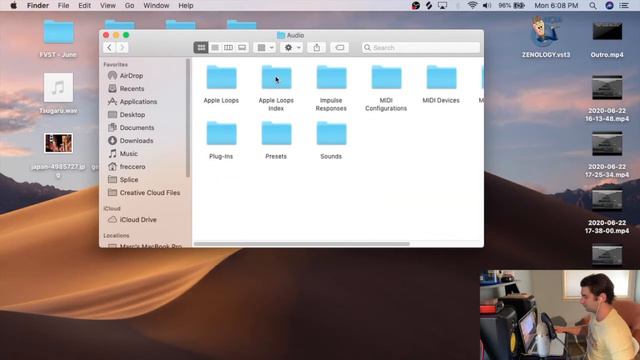
Task: Switch Finder to gallery view
Action: click(x=242, y=48)
